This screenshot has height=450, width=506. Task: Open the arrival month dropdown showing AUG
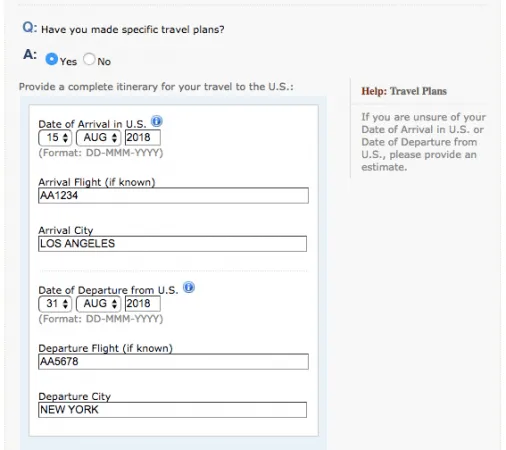click(98, 138)
